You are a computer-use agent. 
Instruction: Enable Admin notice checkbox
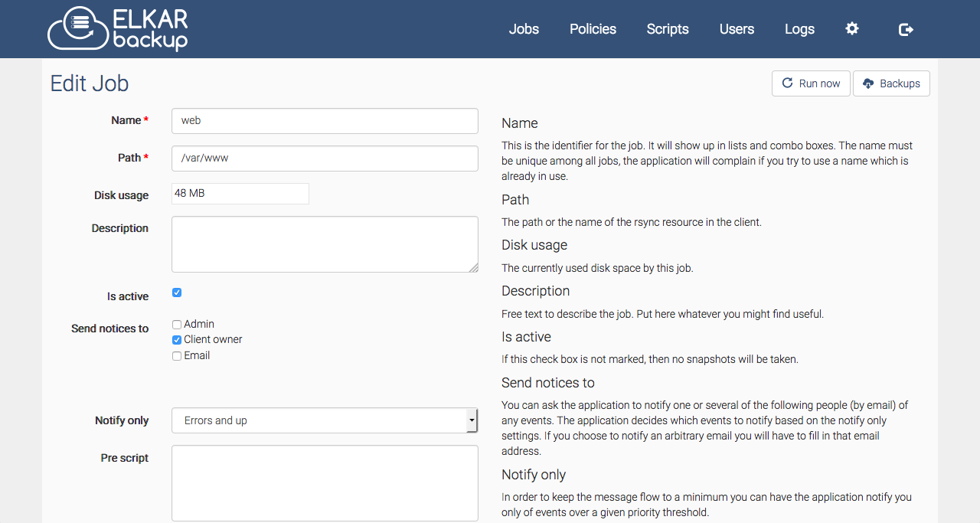point(177,325)
